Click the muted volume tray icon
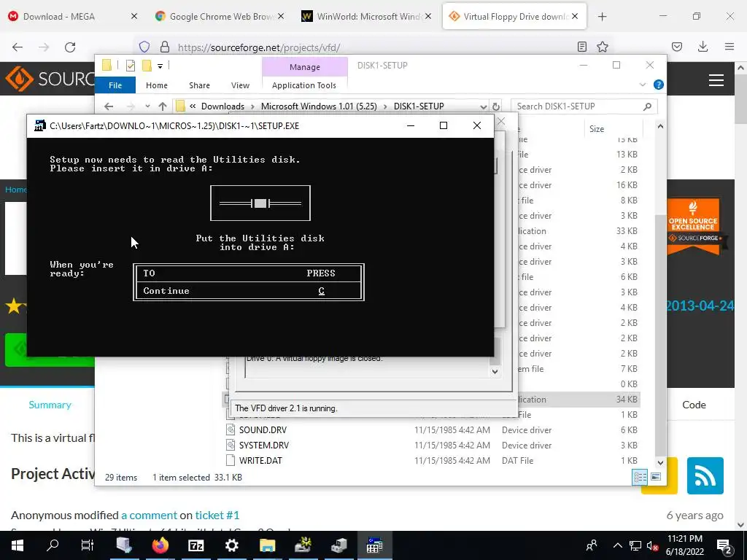The width and height of the screenshot is (747, 560). tap(652, 545)
